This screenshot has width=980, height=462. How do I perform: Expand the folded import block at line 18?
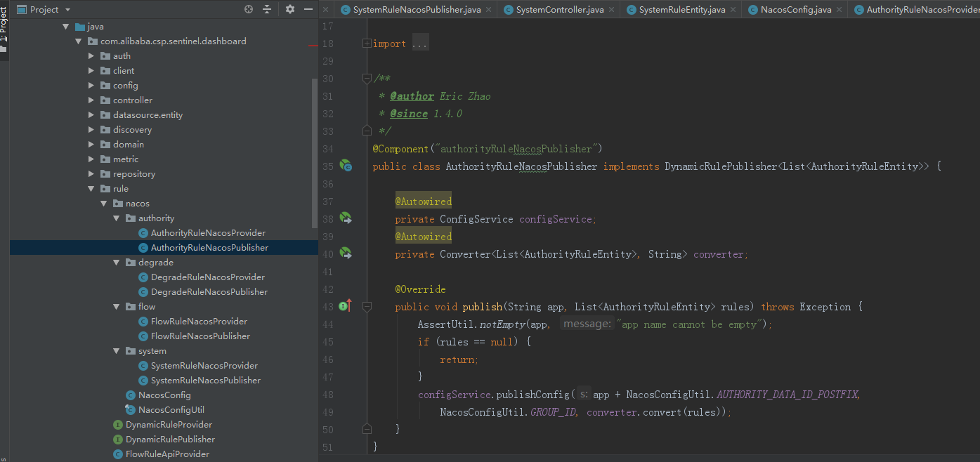click(x=367, y=44)
